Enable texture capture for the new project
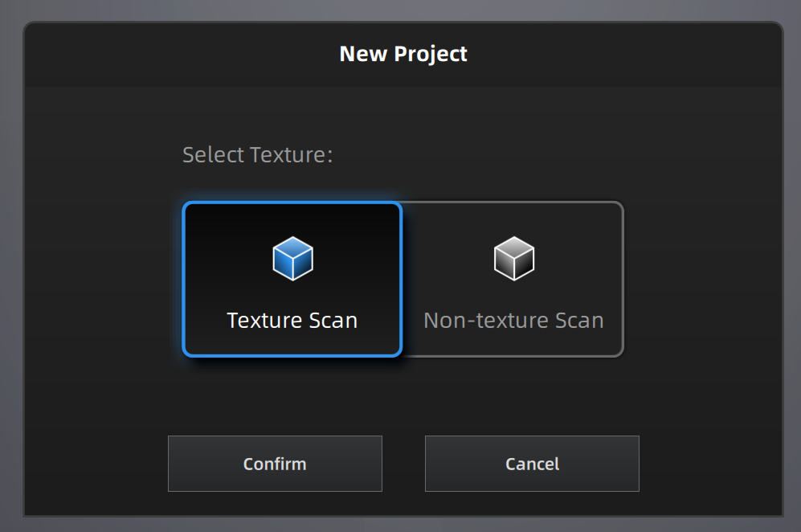 tap(292, 279)
